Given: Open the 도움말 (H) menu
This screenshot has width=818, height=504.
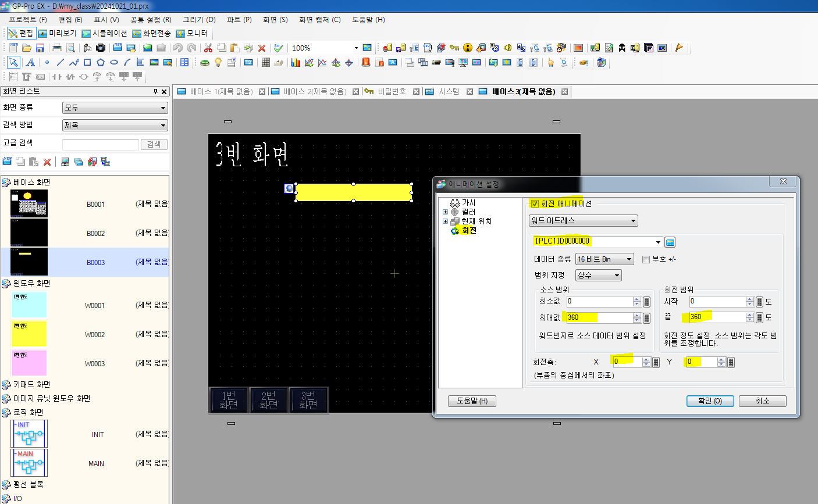Looking at the screenshot, I should (x=368, y=20).
